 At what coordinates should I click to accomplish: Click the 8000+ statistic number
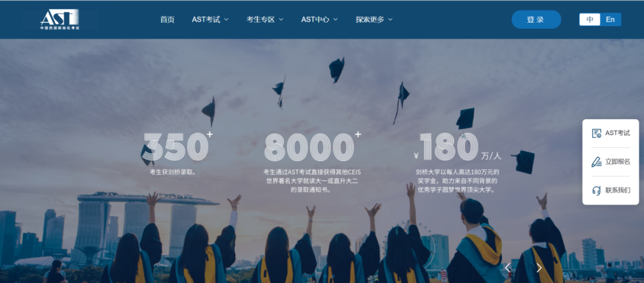[x=312, y=147]
